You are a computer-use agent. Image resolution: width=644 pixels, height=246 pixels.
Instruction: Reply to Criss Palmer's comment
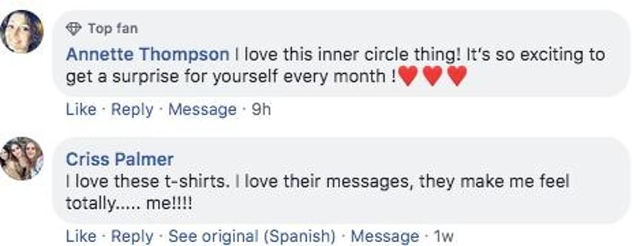(x=132, y=236)
